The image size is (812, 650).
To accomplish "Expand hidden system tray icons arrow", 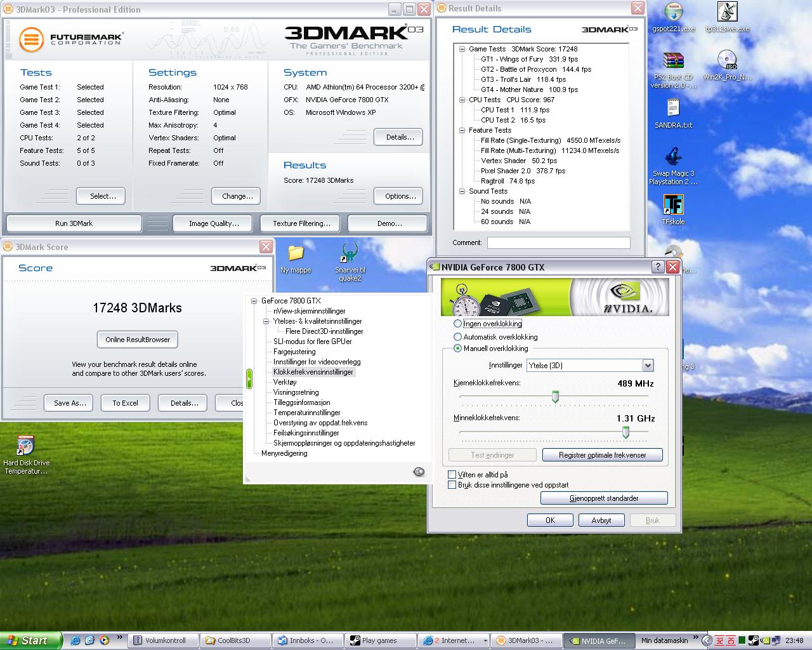I will click(708, 640).
